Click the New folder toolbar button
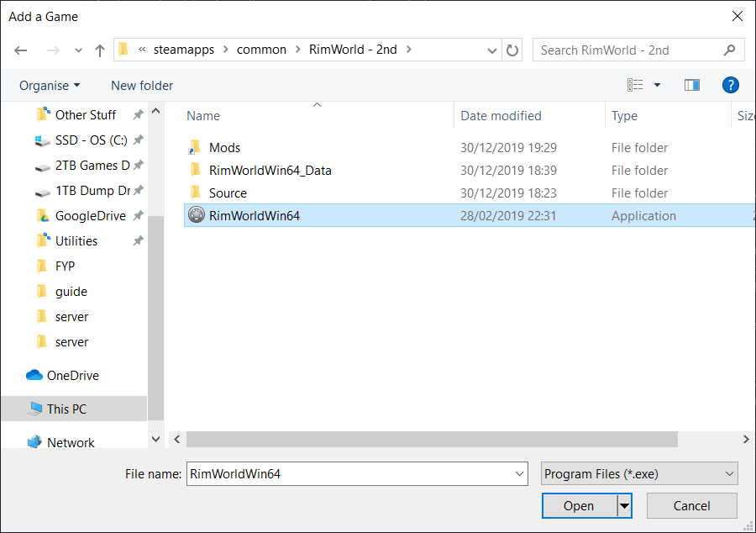This screenshot has width=756, height=533. click(x=142, y=85)
